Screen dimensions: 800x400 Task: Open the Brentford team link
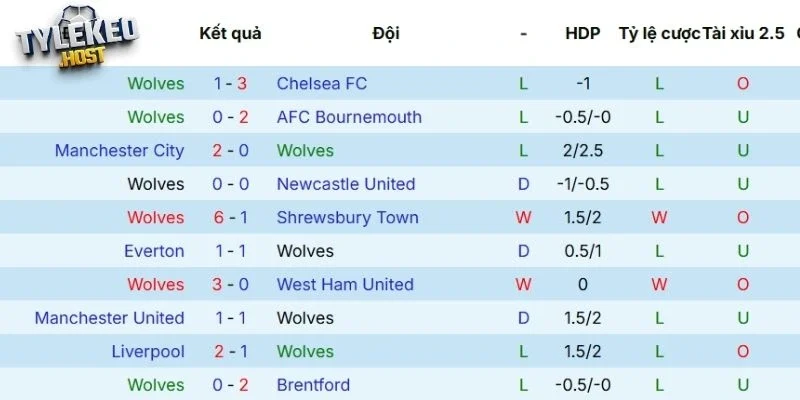[x=313, y=385]
